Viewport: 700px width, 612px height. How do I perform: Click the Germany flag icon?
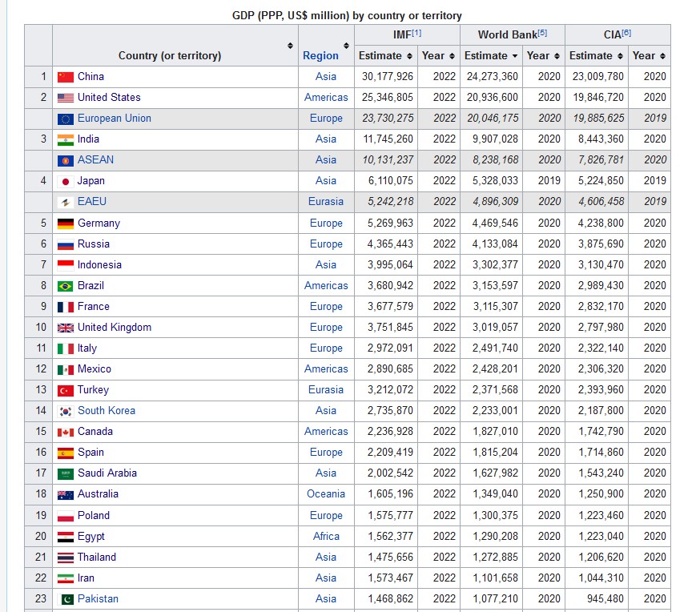point(65,223)
